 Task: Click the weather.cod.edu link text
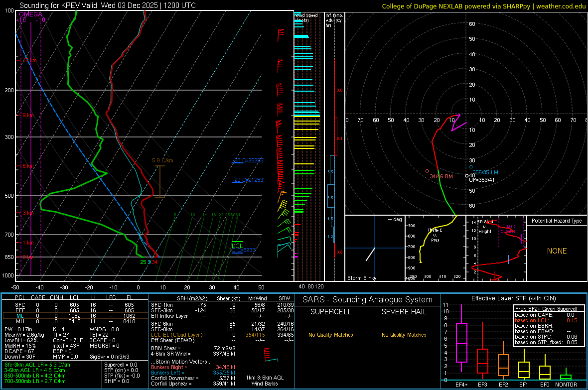click(x=561, y=6)
